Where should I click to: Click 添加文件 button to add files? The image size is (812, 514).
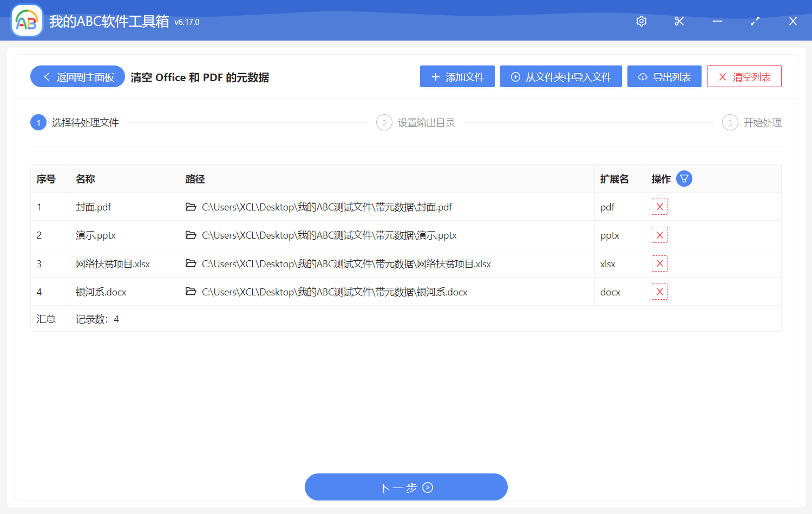pos(457,77)
